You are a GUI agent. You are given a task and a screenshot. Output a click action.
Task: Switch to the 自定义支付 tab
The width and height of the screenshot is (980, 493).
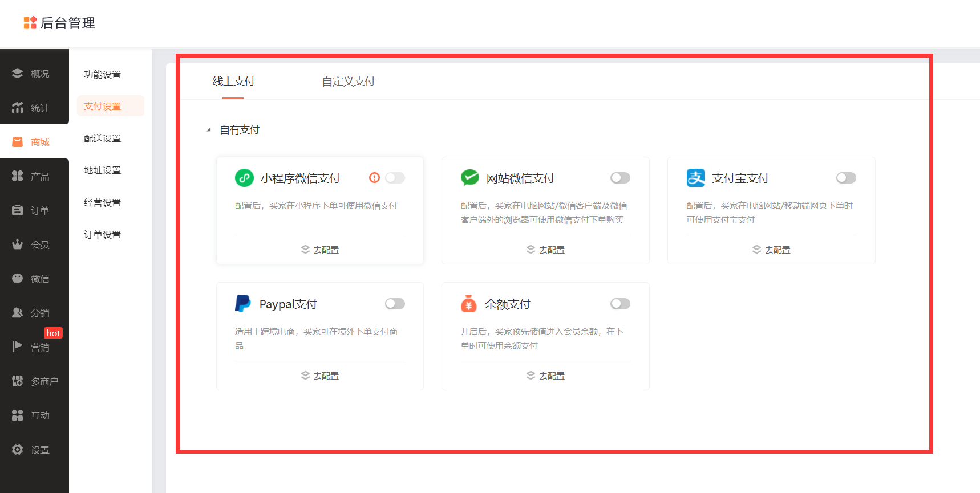point(349,82)
